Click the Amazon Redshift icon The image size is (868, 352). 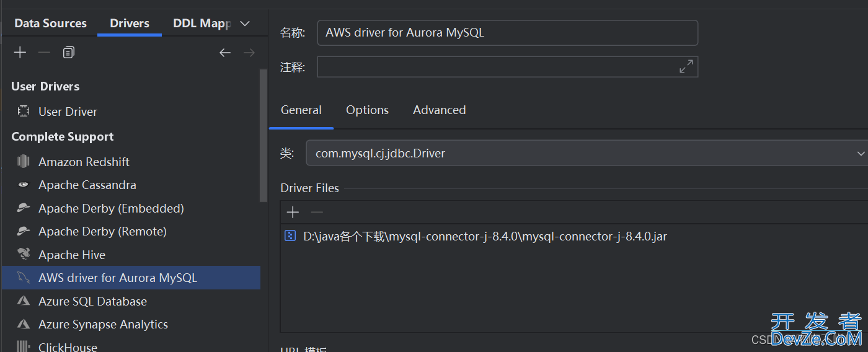tap(24, 162)
